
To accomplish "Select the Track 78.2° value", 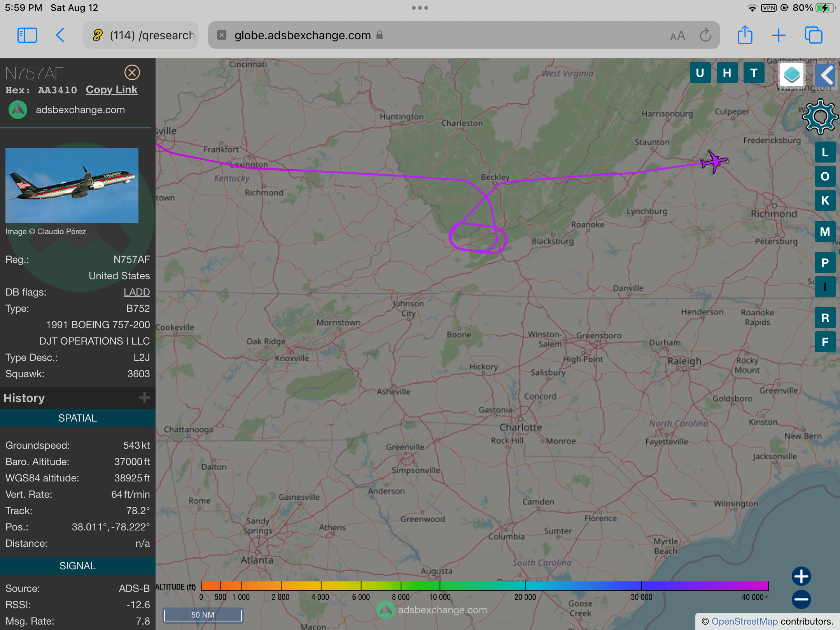I will (x=138, y=511).
